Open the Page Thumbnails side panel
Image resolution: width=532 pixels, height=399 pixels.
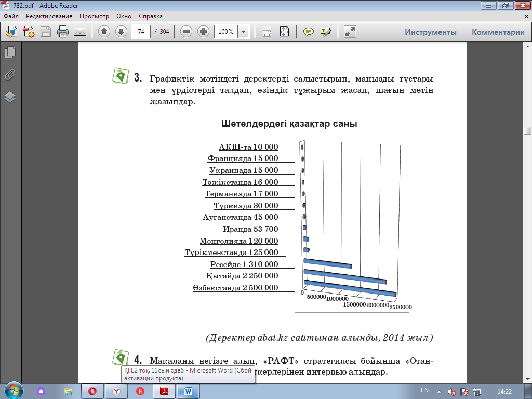10,52
